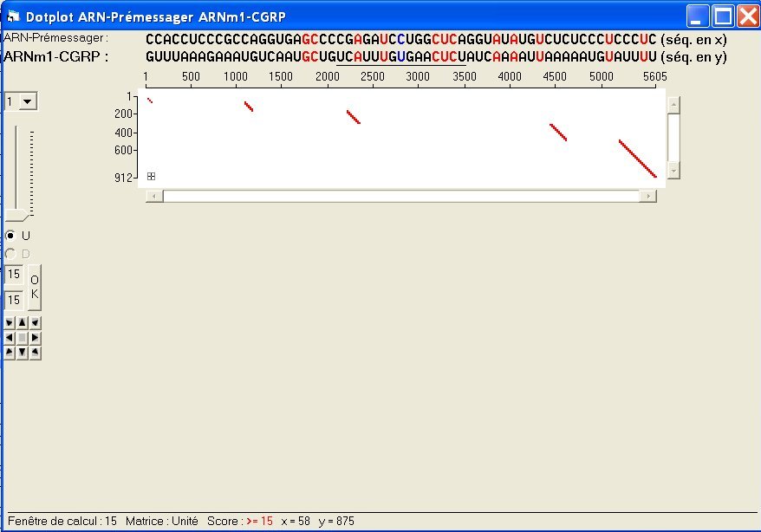
Task: Select the U radio button
Action: point(9,235)
